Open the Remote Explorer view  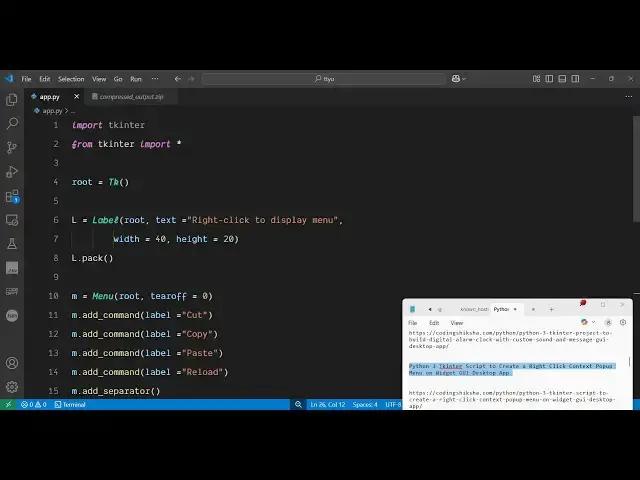[x=12, y=220]
